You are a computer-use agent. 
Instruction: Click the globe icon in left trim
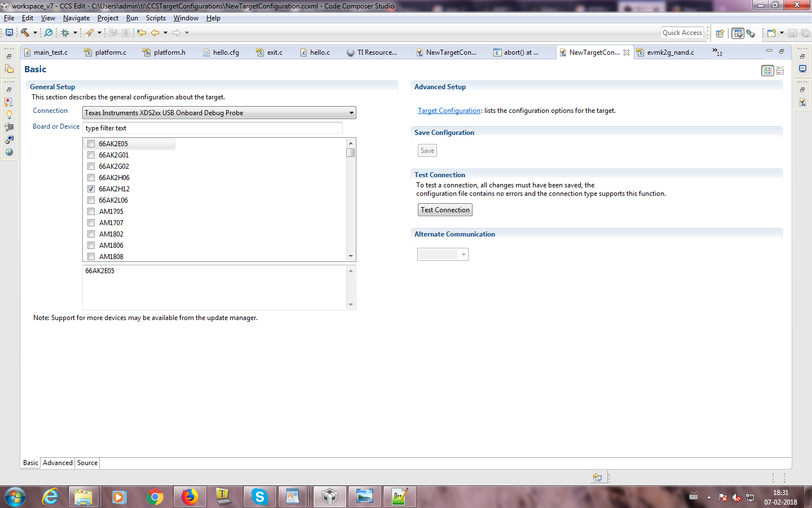pyautogui.click(x=9, y=152)
